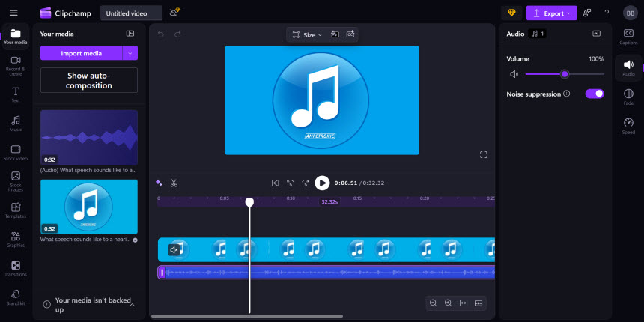
Task: Open the Stock images tab
Action: [16, 181]
